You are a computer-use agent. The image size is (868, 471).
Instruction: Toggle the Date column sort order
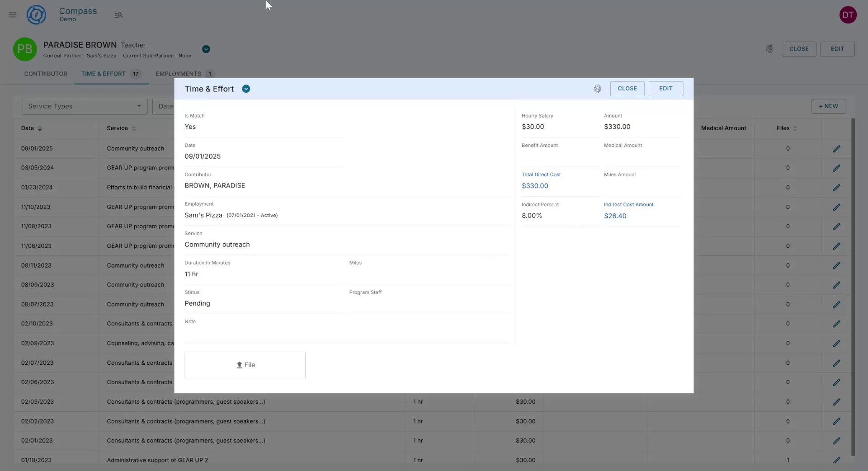(x=39, y=128)
